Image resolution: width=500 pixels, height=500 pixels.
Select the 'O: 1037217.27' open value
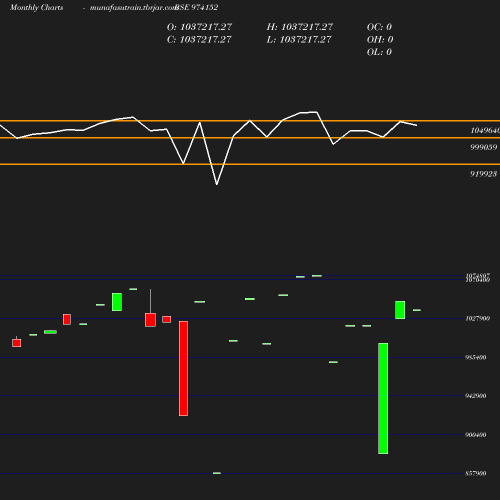click(x=199, y=27)
